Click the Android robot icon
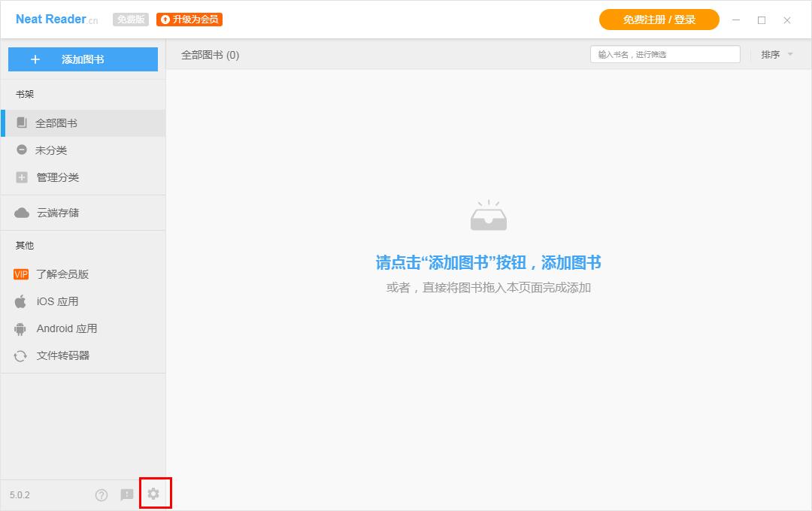812x511 pixels. [20, 328]
